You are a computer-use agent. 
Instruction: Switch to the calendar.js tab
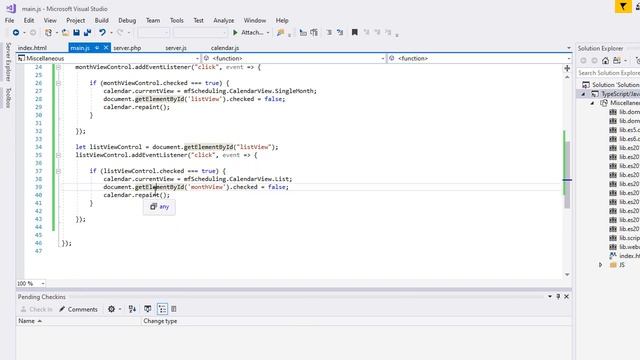[x=225, y=48]
